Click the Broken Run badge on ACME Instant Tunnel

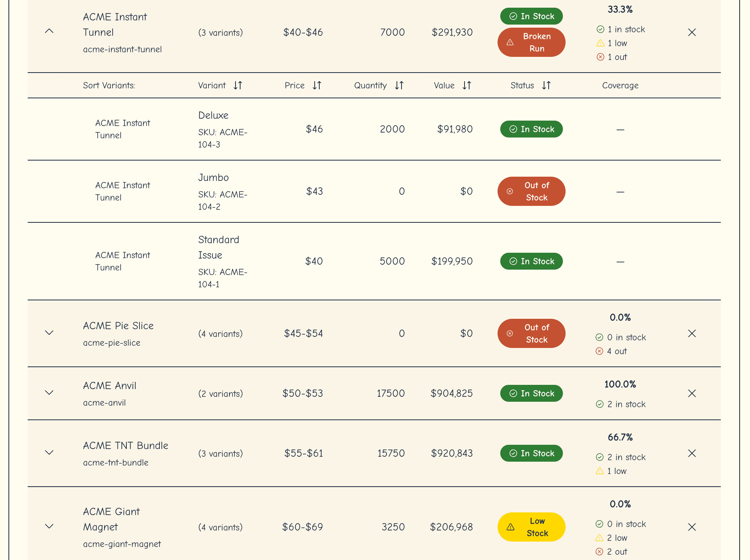(x=531, y=42)
